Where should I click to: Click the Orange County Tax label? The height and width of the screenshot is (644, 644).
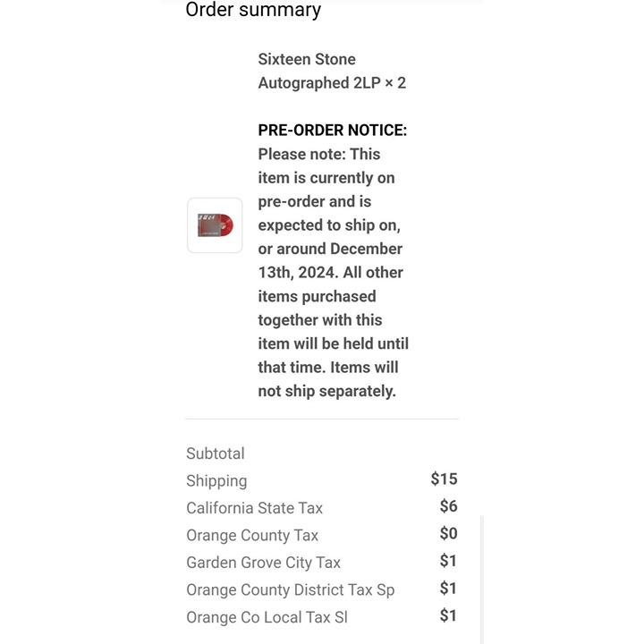click(252, 536)
